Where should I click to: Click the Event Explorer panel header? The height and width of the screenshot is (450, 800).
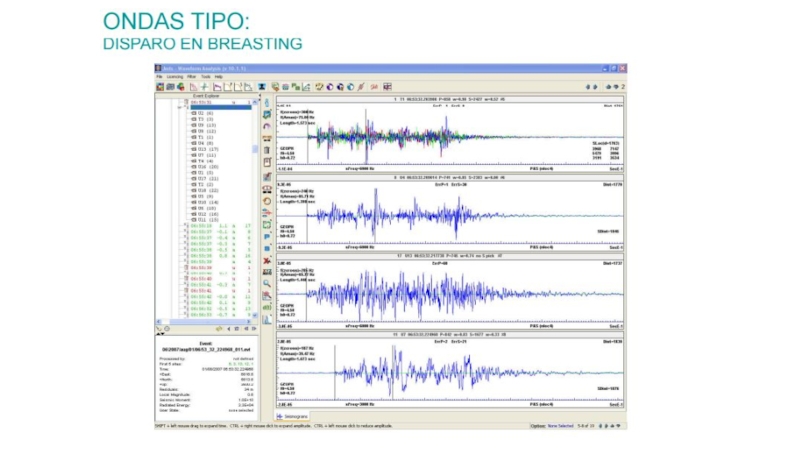(x=205, y=95)
